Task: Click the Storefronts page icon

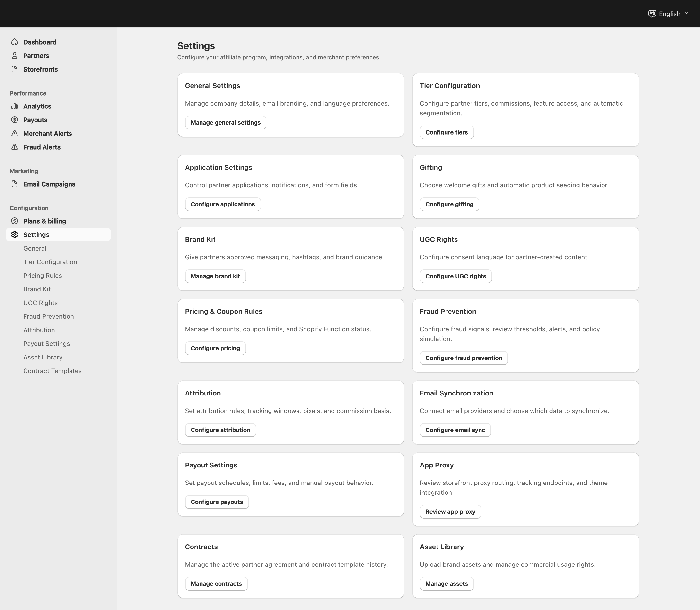Action: coord(15,69)
